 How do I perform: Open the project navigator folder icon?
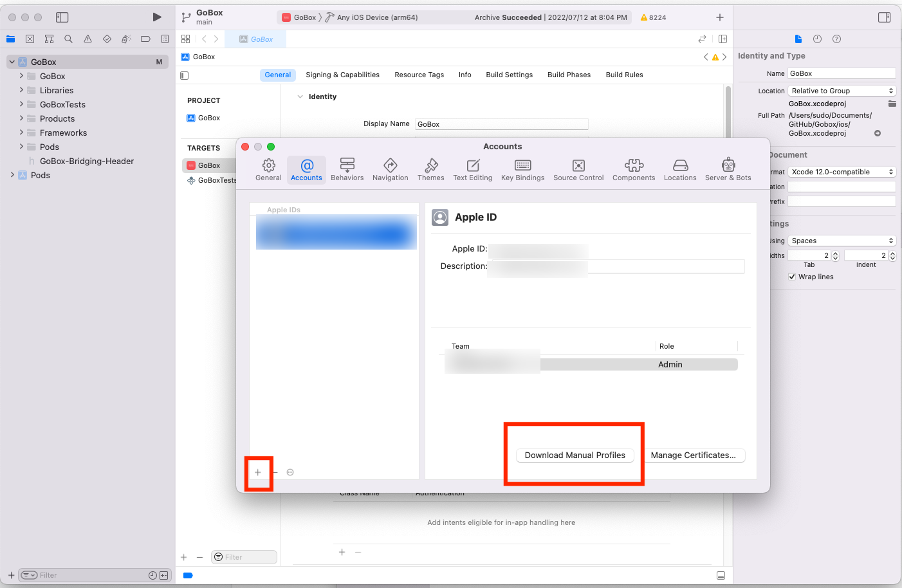pyautogui.click(x=10, y=39)
